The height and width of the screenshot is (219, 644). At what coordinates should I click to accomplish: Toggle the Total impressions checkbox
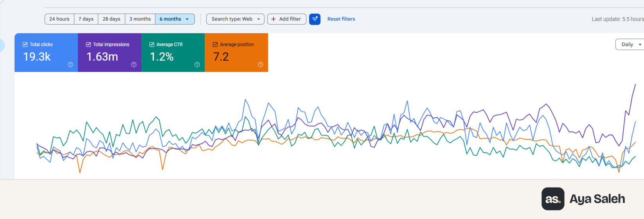[88, 44]
